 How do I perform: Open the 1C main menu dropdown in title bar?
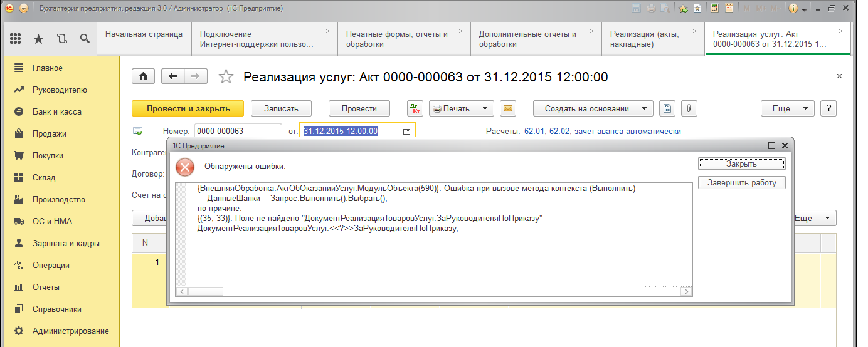(24, 9)
